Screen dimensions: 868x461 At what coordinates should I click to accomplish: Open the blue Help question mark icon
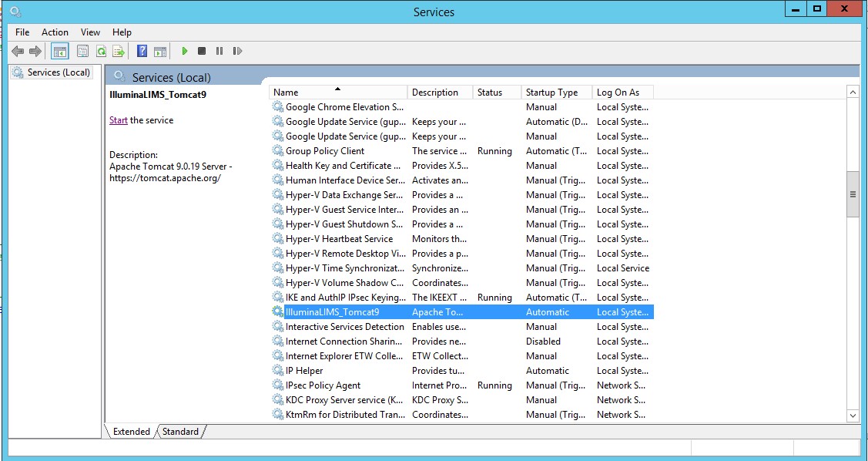pyautogui.click(x=142, y=52)
